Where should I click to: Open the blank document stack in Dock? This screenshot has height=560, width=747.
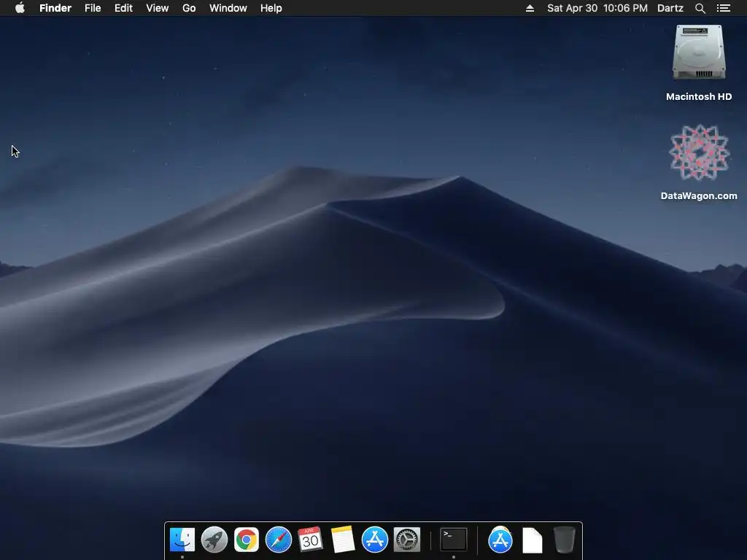[532, 540]
